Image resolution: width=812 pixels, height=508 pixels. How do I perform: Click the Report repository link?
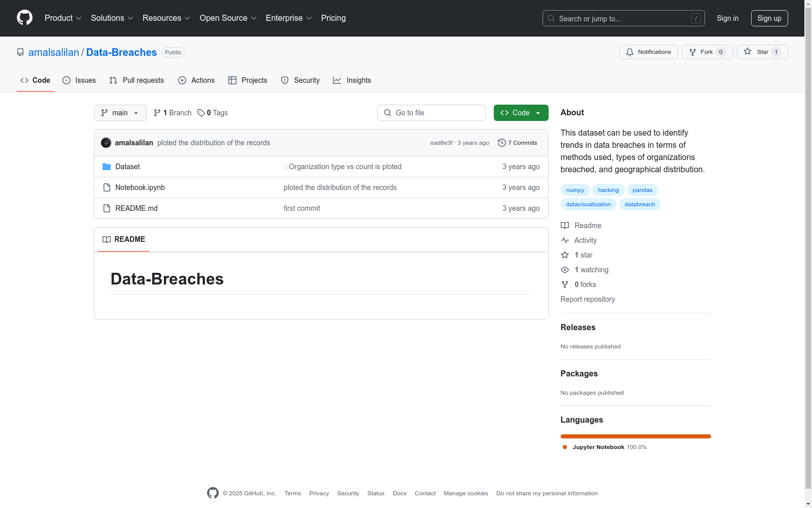click(x=588, y=299)
